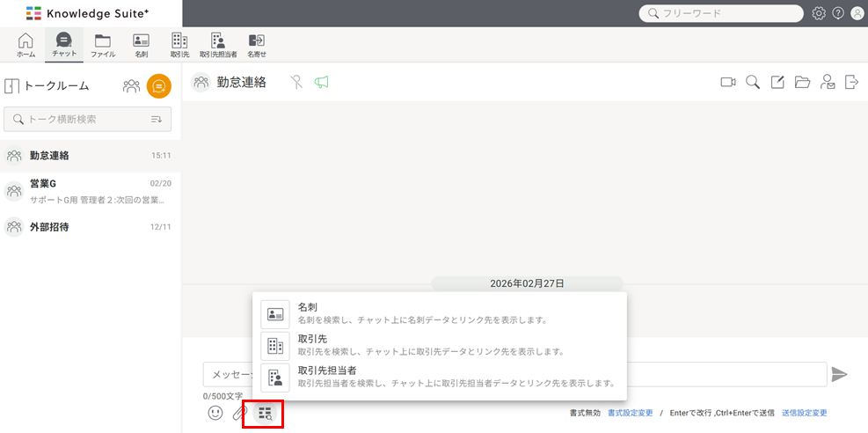Open the chat room shared folder icon
This screenshot has width=868, height=433.
tap(802, 83)
